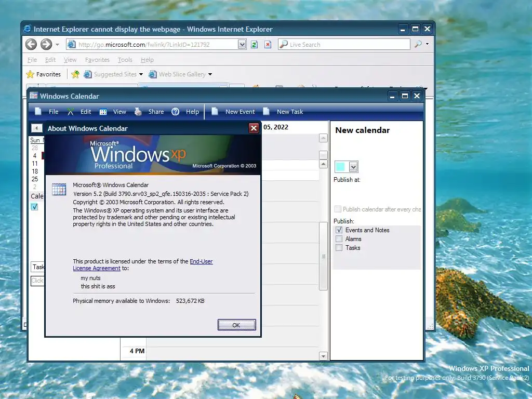The image size is (532, 399).
Task: Click the up arrow above all-day area
Action: (x=323, y=138)
